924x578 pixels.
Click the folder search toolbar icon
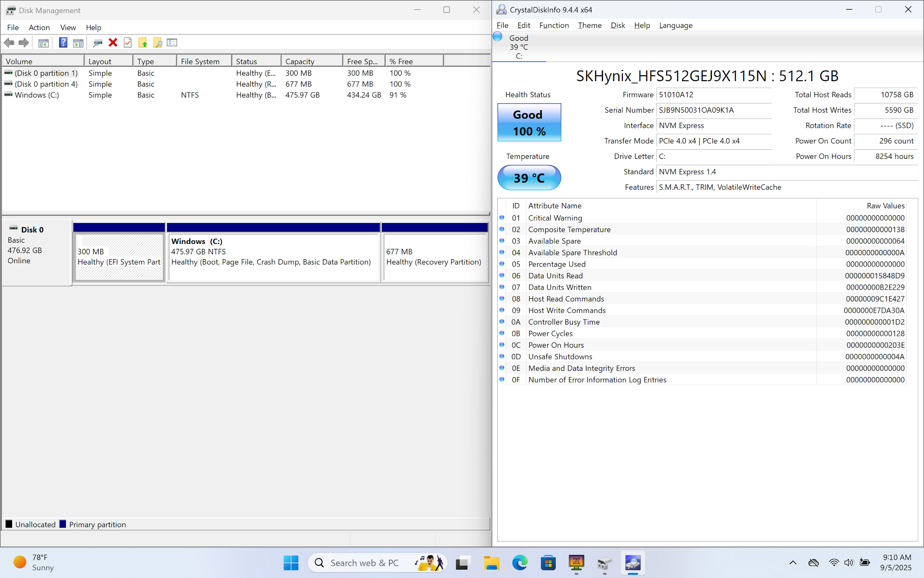[157, 42]
